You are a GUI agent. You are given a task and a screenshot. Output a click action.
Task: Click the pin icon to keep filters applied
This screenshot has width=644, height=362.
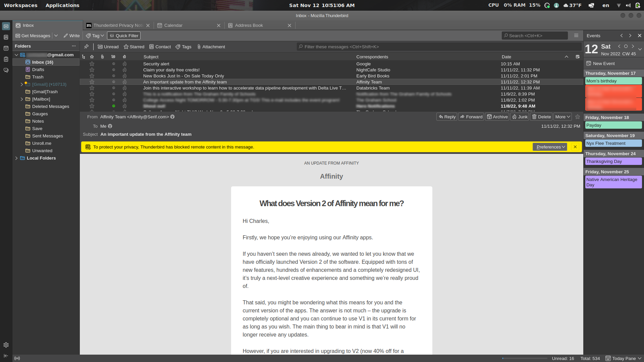86,47
